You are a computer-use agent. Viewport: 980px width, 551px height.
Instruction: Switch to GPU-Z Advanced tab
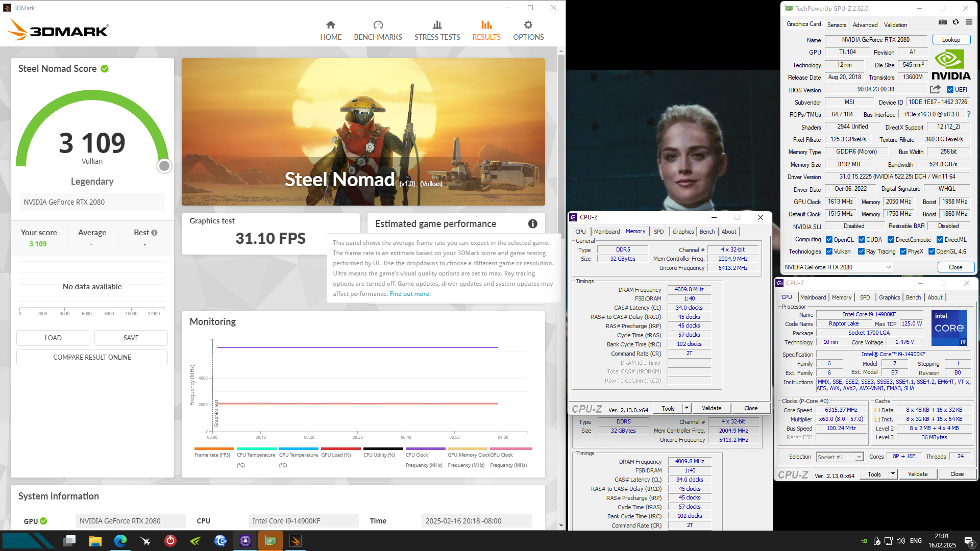click(865, 24)
